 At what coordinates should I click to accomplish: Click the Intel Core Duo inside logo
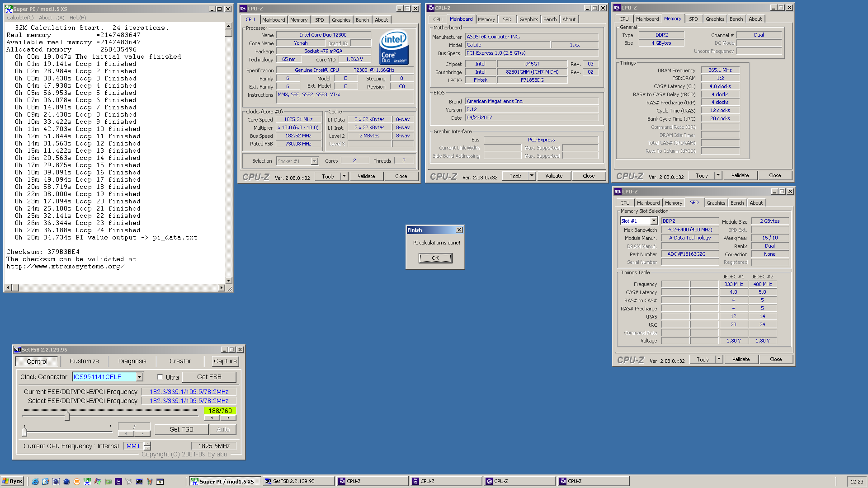[x=394, y=47]
